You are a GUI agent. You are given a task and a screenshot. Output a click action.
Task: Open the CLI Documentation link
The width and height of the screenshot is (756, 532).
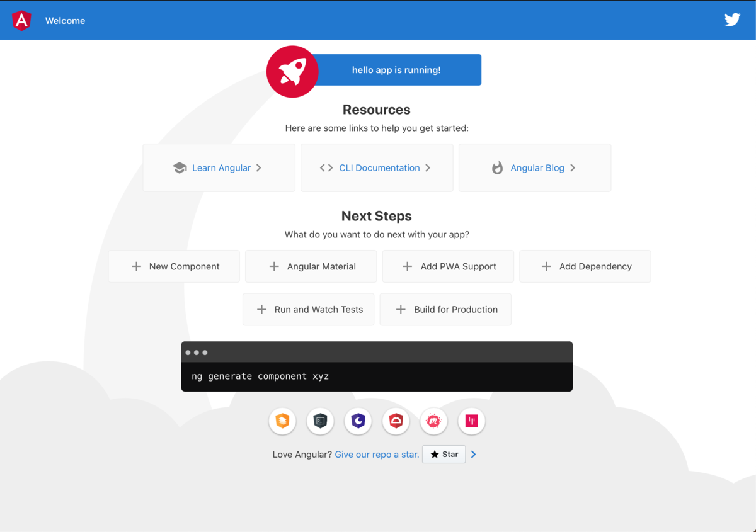coord(379,168)
